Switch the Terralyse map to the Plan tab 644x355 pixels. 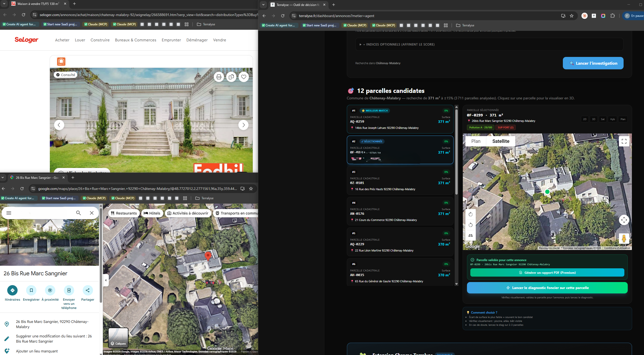(x=476, y=141)
